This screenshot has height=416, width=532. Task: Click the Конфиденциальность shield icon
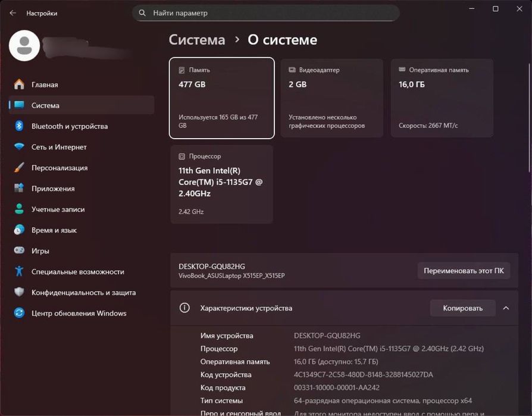pos(19,292)
